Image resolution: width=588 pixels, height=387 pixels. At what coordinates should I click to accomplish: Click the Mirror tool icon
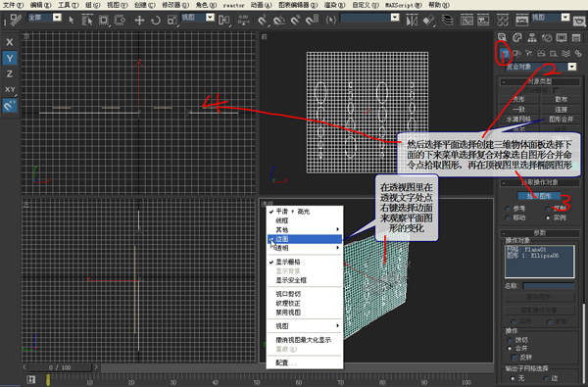click(412, 20)
